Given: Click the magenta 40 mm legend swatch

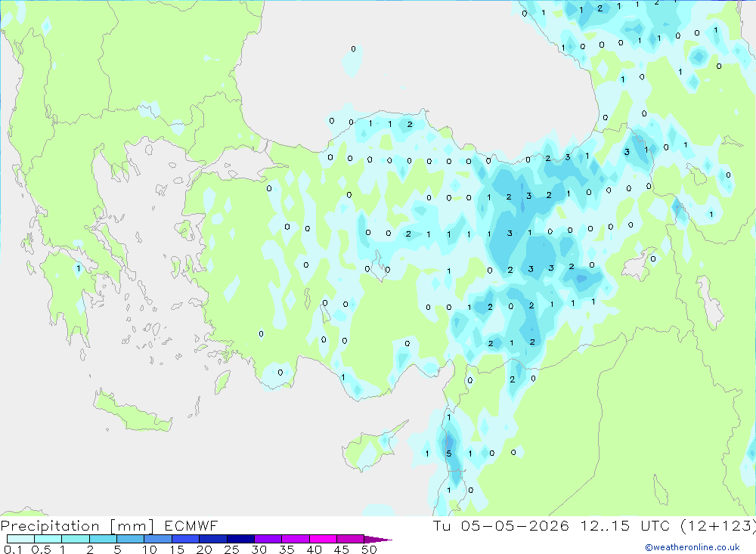Looking at the screenshot, I should pyautogui.click(x=323, y=539).
